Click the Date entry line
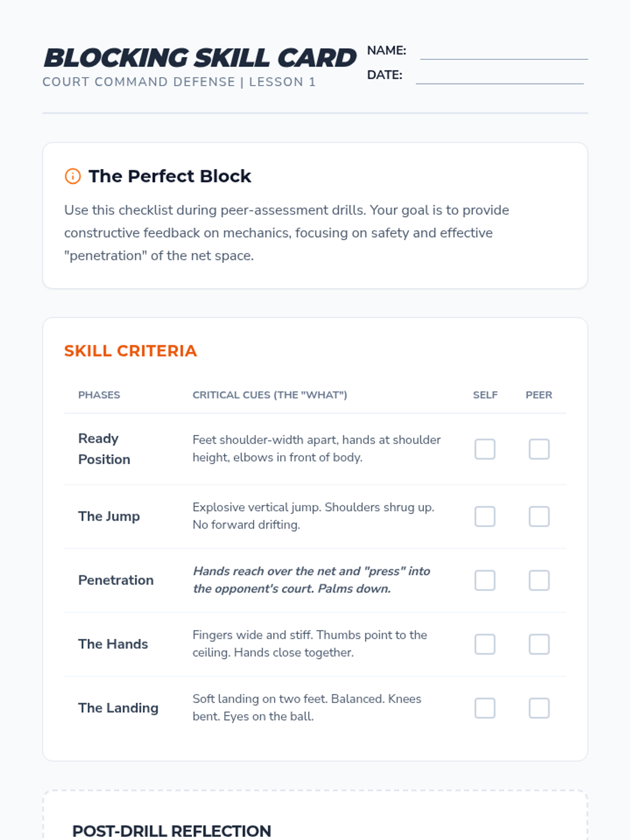The image size is (630, 840). [x=499, y=78]
